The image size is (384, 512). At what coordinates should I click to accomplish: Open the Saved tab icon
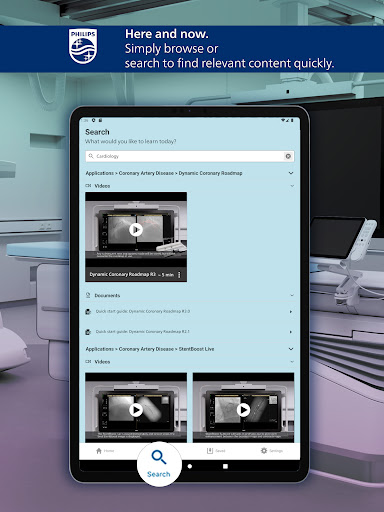(x=210, y=451)
